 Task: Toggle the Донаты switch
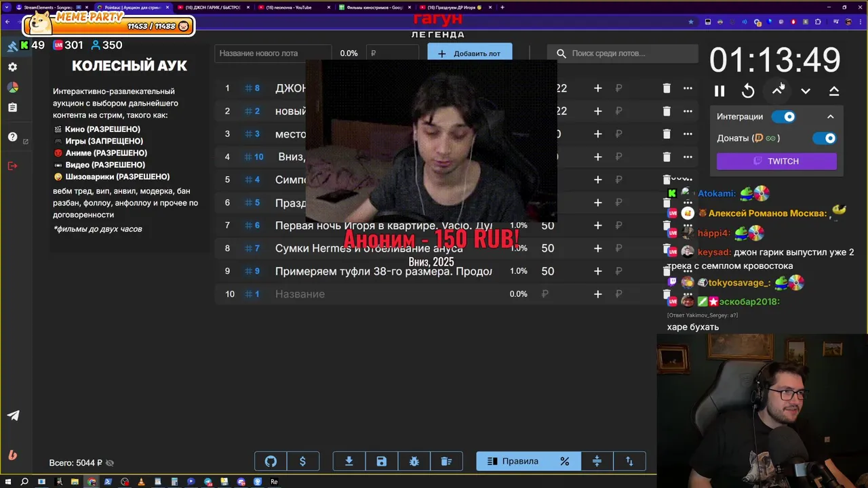[x=825, y=138]
